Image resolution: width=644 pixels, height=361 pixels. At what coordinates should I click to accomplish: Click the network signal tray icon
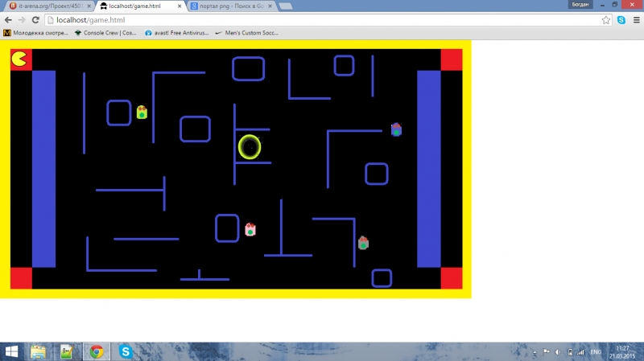point(580,352)
